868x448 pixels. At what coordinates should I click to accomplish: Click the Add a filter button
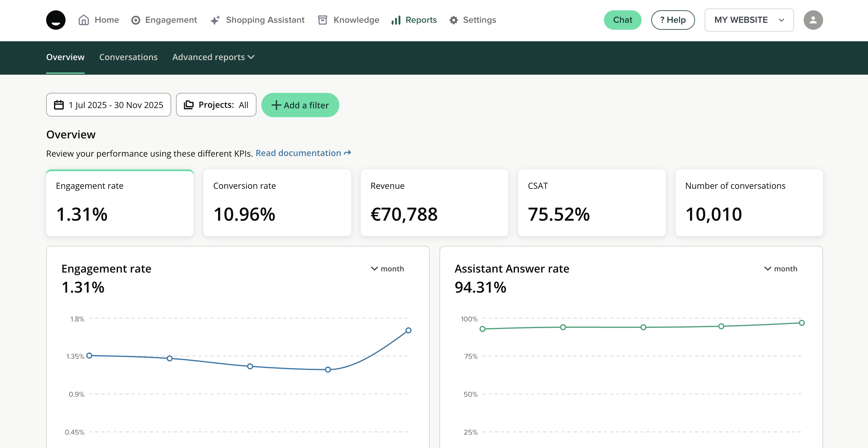click(300, 105)
